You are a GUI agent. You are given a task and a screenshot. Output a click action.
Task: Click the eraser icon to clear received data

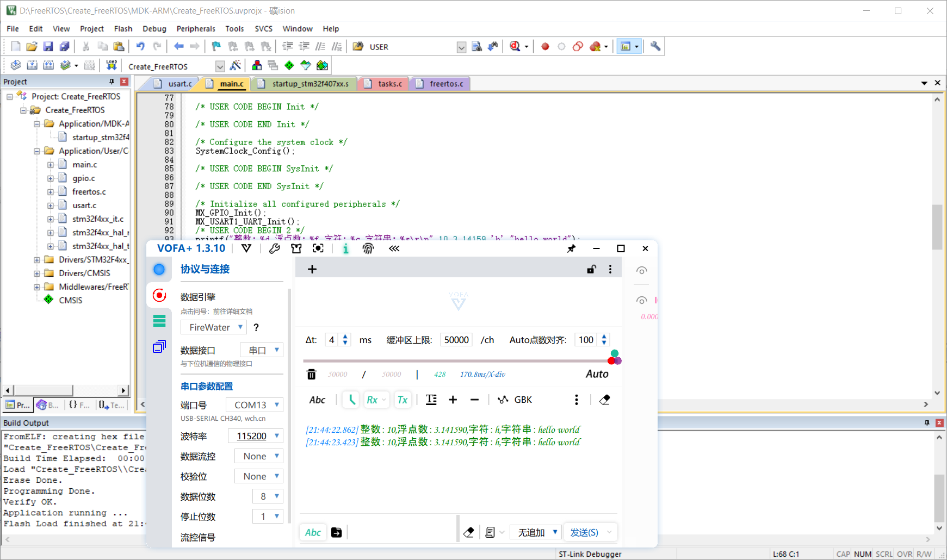pos(604,400)
